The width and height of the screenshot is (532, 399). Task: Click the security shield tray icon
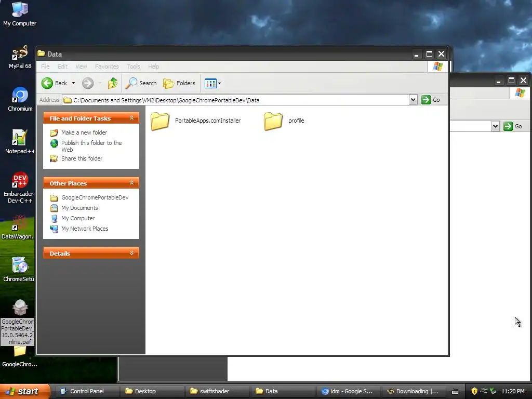(474, 391)
